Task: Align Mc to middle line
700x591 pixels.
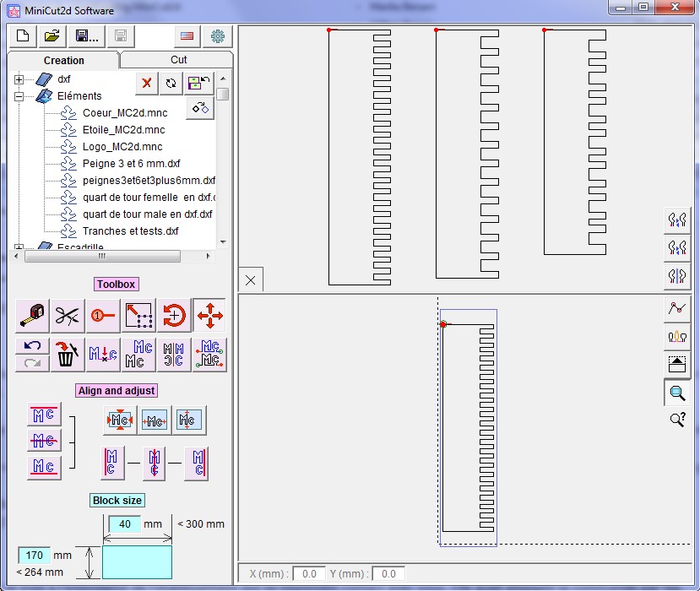Action: coord(44,441)
